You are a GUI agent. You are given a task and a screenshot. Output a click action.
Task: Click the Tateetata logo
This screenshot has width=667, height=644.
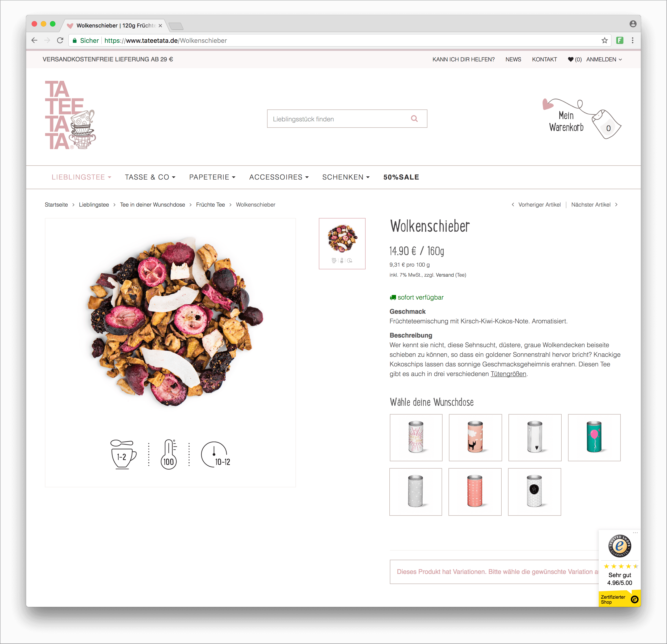point(70,115)
